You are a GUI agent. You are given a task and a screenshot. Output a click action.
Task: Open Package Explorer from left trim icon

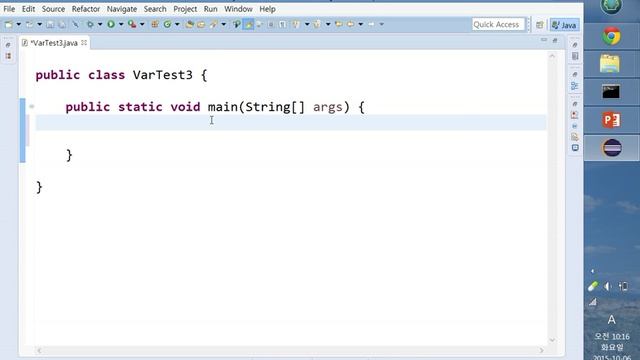(x=8, y=56)
